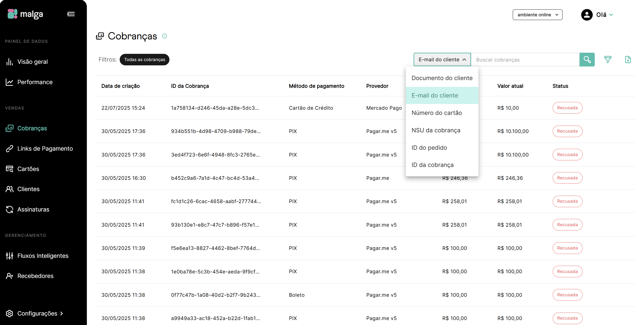Click the export download file icon
Screen dimensions: 644x325
[628, 59]
